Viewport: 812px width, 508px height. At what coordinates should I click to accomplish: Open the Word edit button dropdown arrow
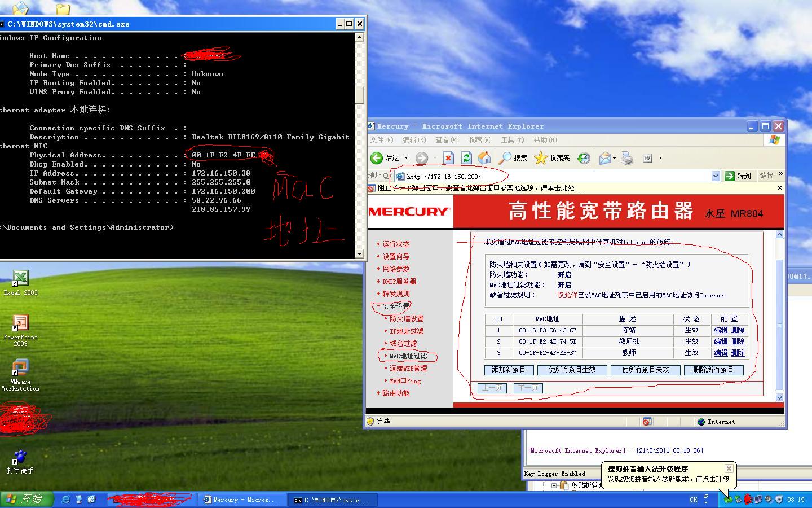tap(660, 158)
